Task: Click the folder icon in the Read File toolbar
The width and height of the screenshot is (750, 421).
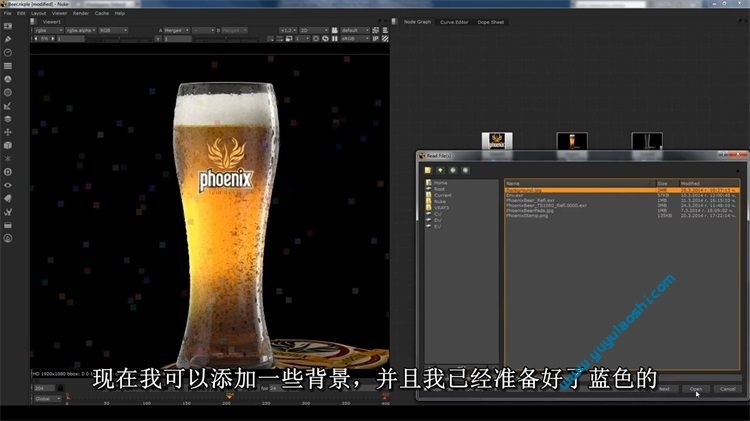Action: point(428,170)
